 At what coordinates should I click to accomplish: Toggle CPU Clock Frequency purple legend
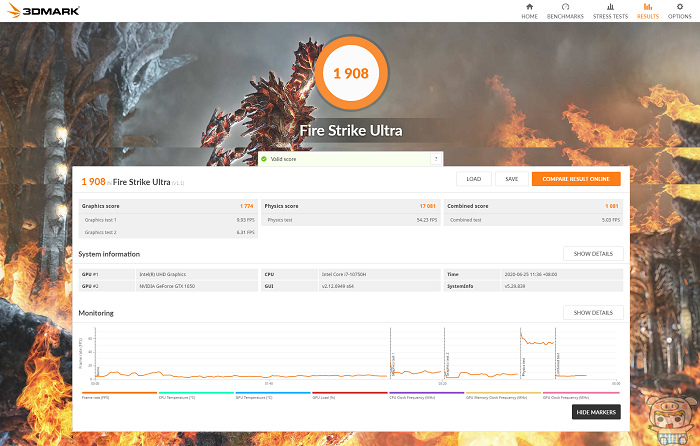(x=426, y=395)
